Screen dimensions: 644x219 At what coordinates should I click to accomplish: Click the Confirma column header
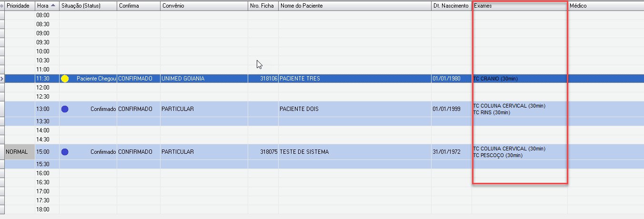tap(129, 6)
